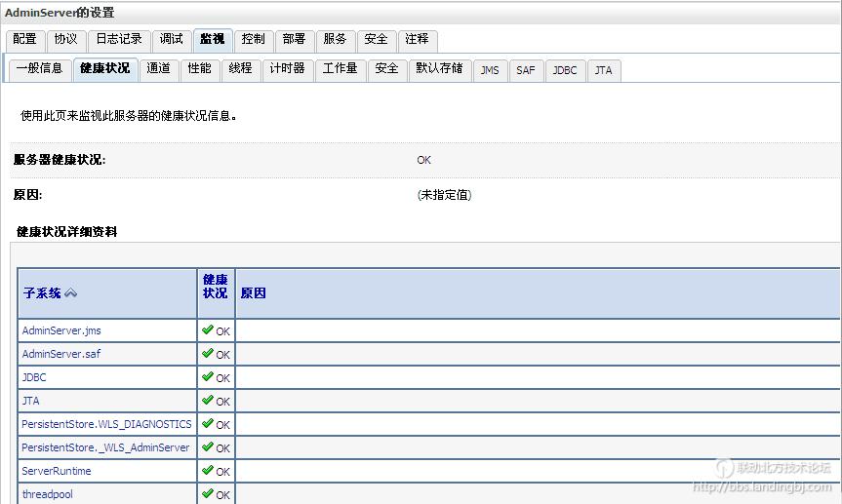Open the 控制 tab
The image size is (842, 504).
pyautogui.click(x=254, y=40)
